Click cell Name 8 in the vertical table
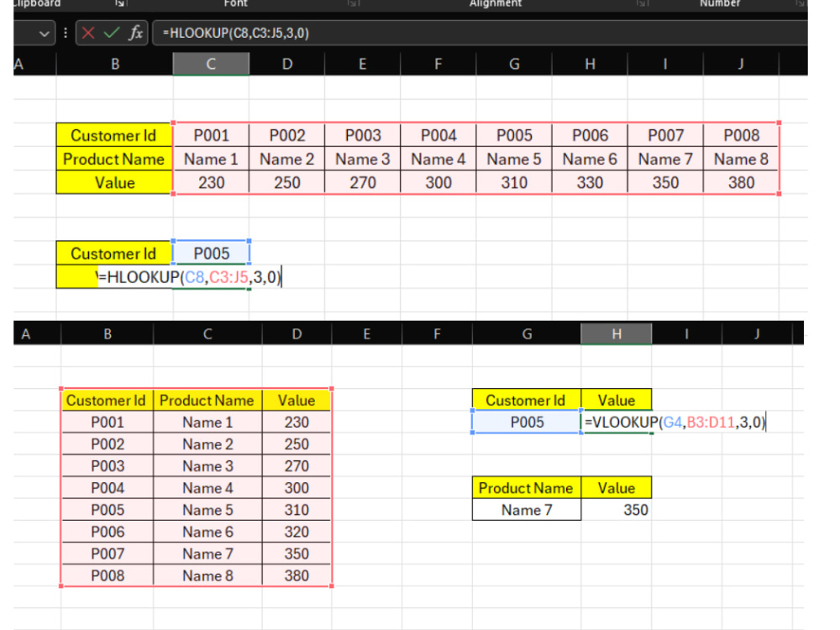This screenshot has height=630, width=840. tap(207, 575)
